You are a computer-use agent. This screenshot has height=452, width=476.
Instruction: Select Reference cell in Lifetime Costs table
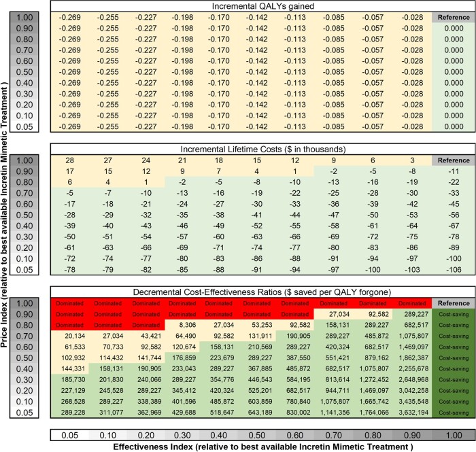[x=449, y=159]
